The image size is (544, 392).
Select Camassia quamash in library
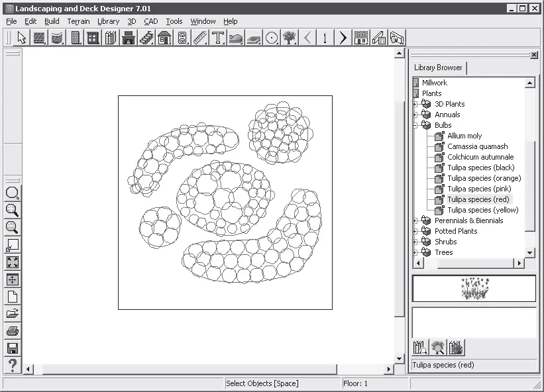(x=477, y=146)
